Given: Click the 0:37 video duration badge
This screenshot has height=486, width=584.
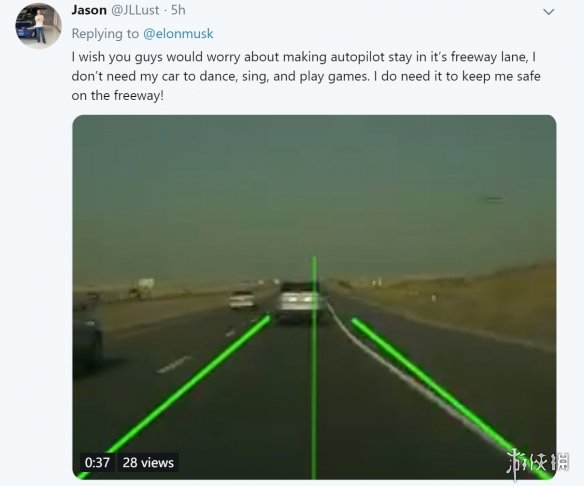Looking at the screenshot, I should tap(97, 462).
